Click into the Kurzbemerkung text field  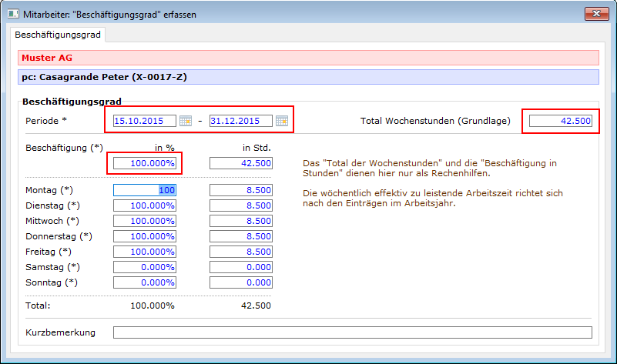tap(352, 332)
